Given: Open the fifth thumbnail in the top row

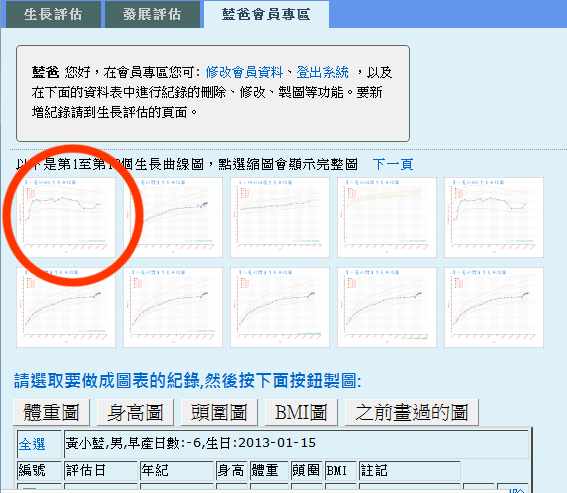Looking at the screenshot, I should coord(494,217).
